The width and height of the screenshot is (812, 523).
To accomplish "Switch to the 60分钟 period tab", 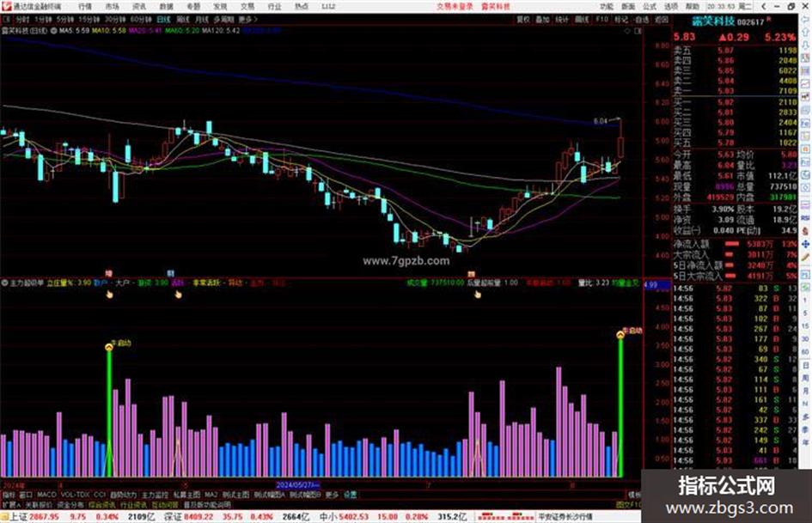I will [x=140, y=20].
